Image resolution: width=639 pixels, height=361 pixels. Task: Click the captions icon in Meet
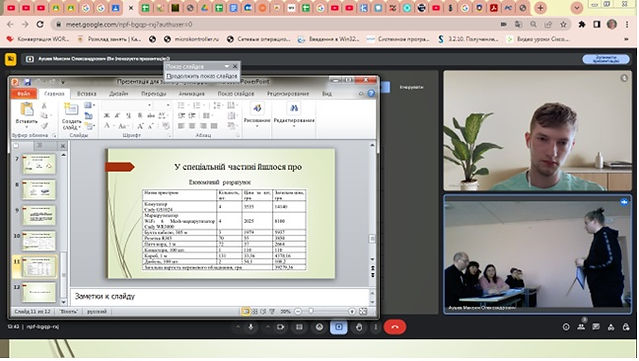coord(300,327)
